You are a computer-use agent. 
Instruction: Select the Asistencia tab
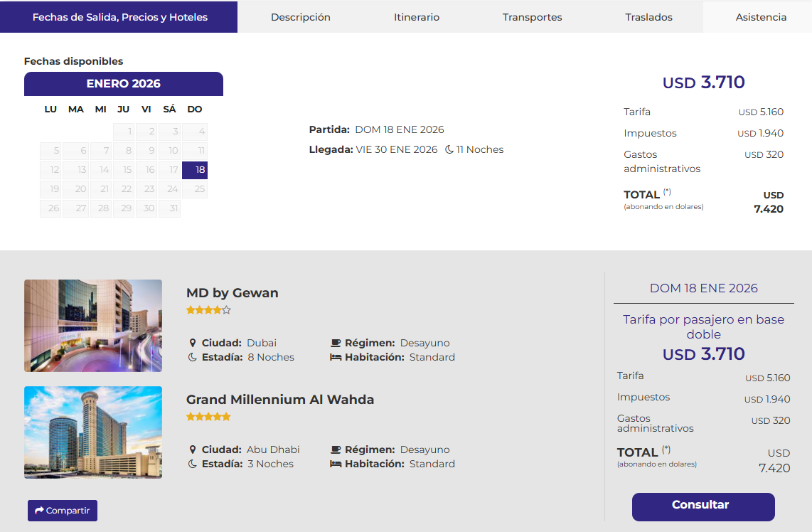point(761,17)
